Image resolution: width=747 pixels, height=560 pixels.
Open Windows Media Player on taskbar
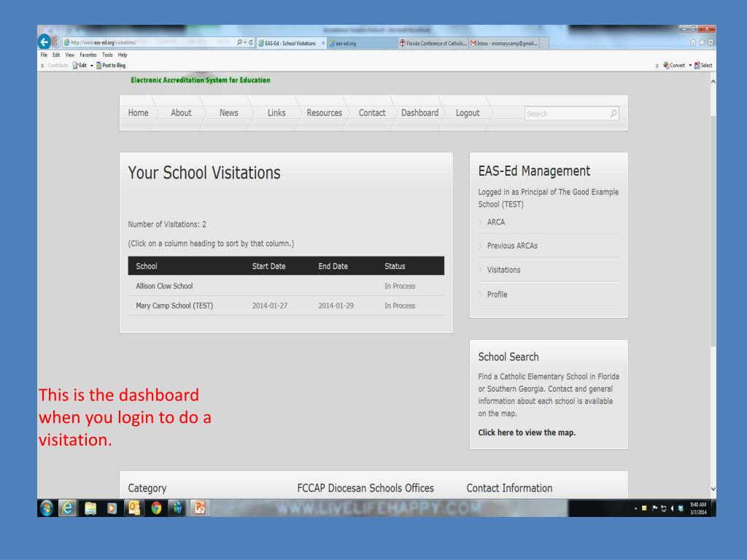click(x=112, y=508)
